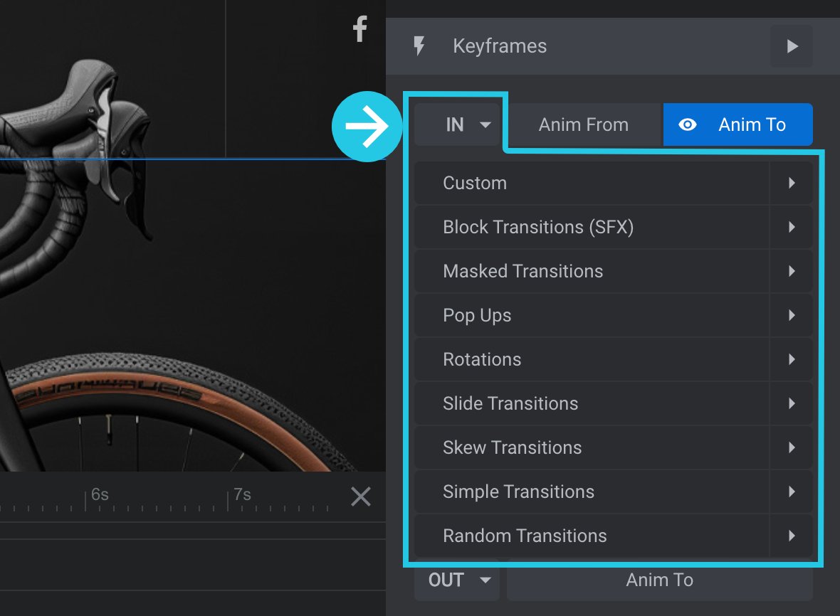Open Simple Transitions category
Viewport: 840px width, 616px height.
tap(592, 492)
